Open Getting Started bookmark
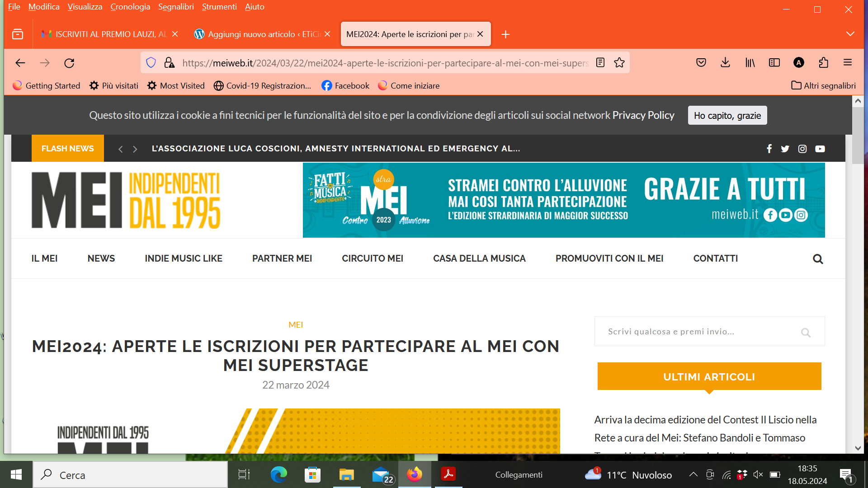 47,85
